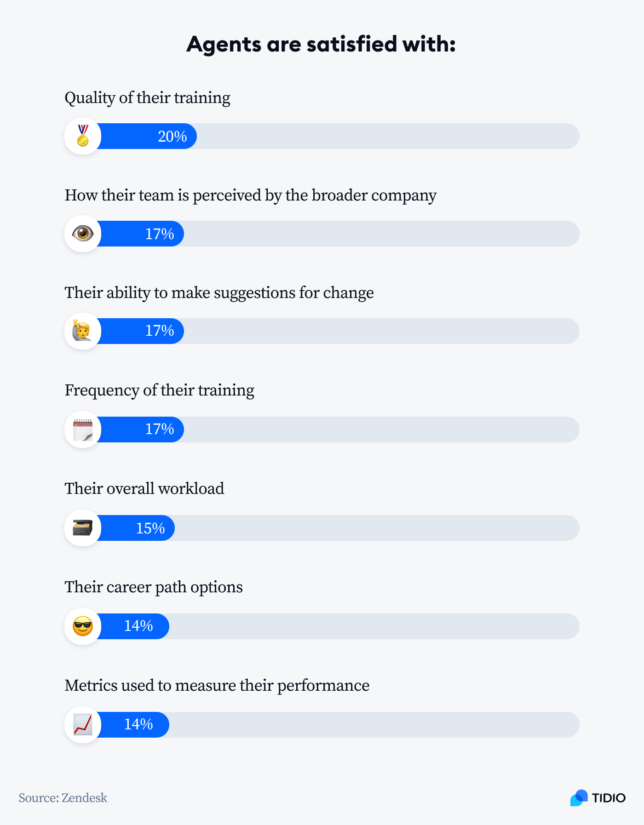
Task: Click the medal icon for training quality
Action: tap(83, 136)
